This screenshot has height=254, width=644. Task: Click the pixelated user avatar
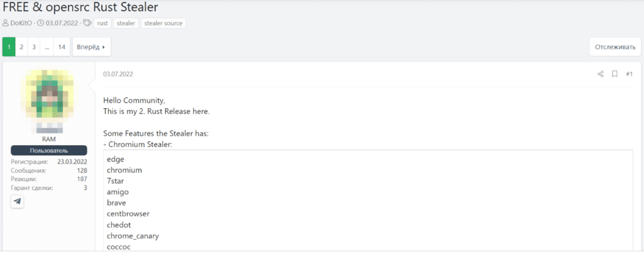(x=49, y=100)
